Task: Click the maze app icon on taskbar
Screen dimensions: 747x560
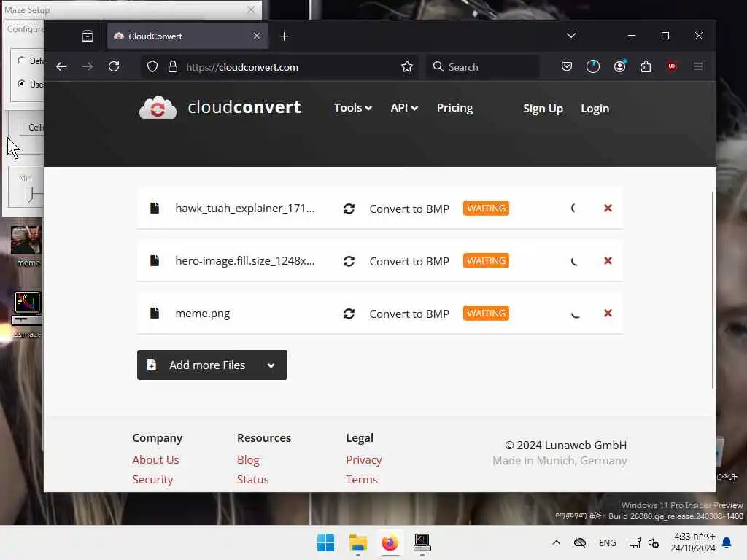Action: tap(422, 542)
